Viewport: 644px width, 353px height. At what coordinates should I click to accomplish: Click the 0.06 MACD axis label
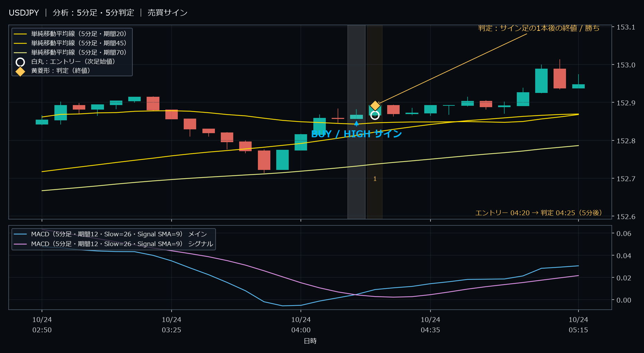point(624,233)
